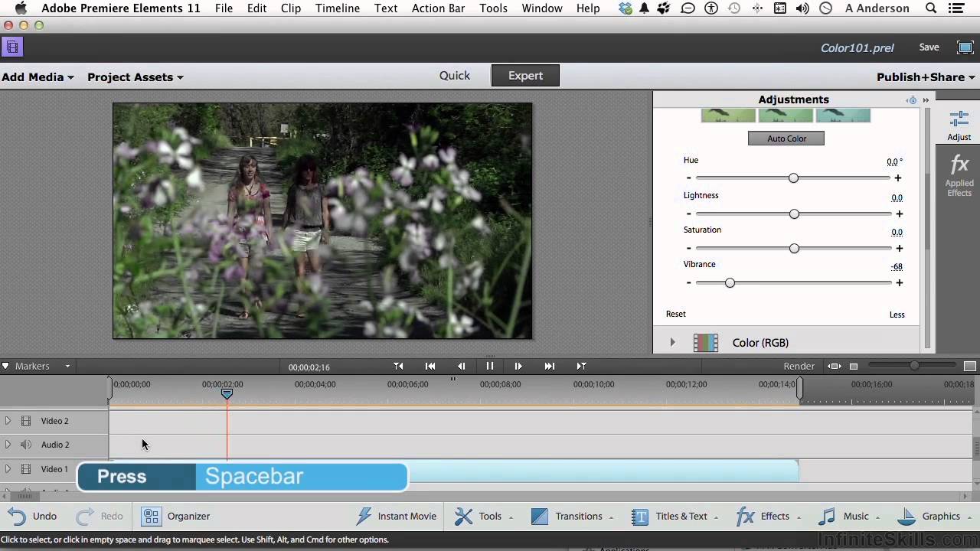Screen dimensions: 980x551
Task: Open the Music panel
Action: (x=848, y=517)
